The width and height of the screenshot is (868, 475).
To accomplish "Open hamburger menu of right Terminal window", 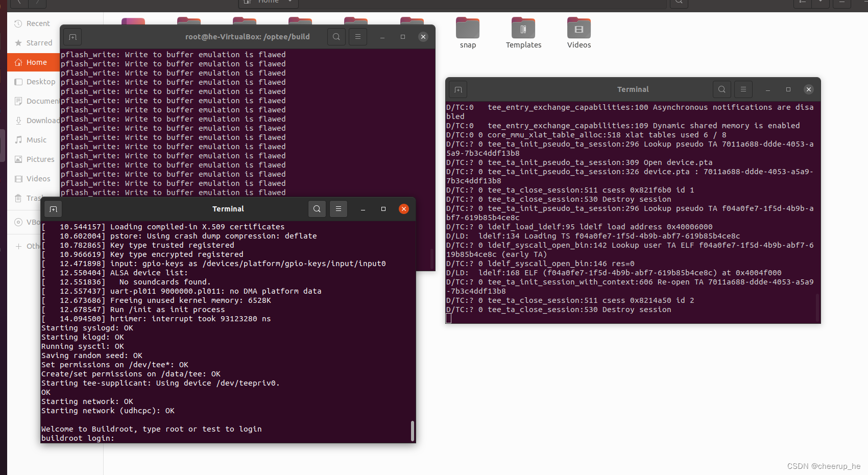I will tap(743, 89).
